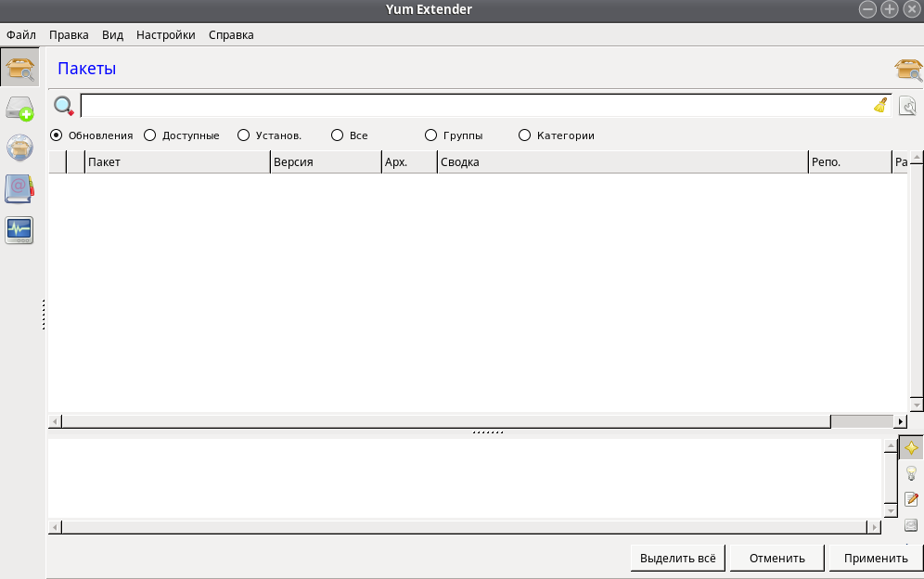Open the history view with address book icon
The width and height of the screenshot is (924, 579).
pyautogui.click(x=19, y=188)
